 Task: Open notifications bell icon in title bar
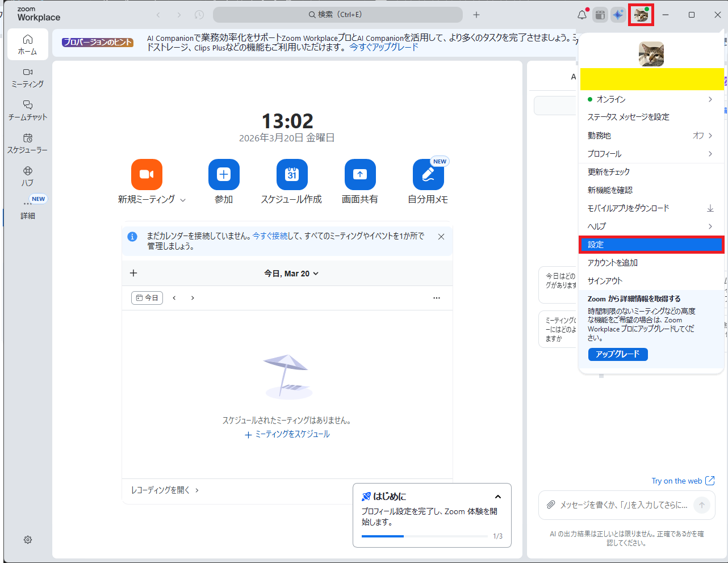(582, 15)
